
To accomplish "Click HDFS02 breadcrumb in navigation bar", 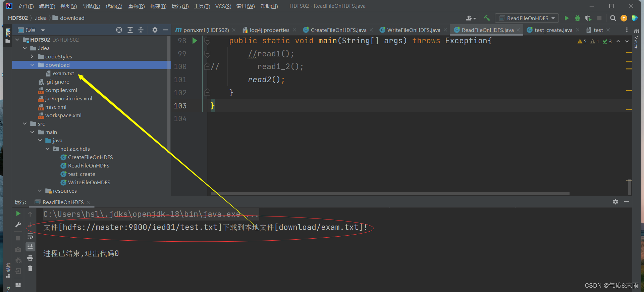I will pos(18,18).
